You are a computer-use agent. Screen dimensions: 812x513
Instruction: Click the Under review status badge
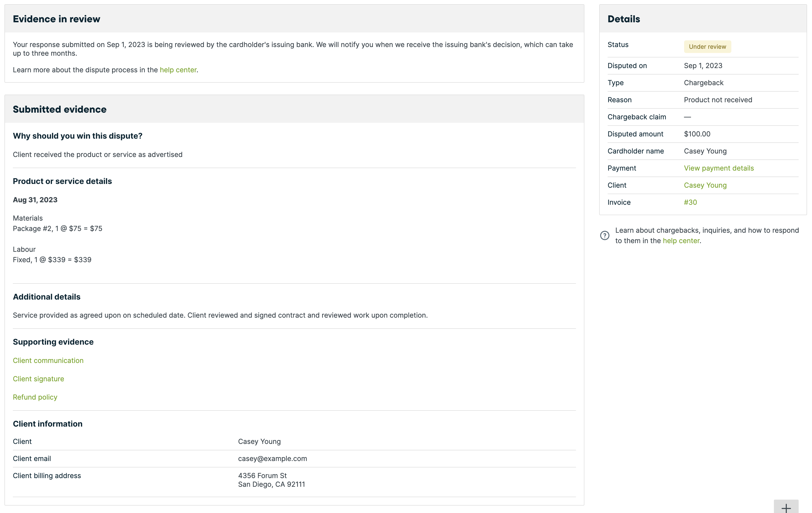(x=707, y=46)
